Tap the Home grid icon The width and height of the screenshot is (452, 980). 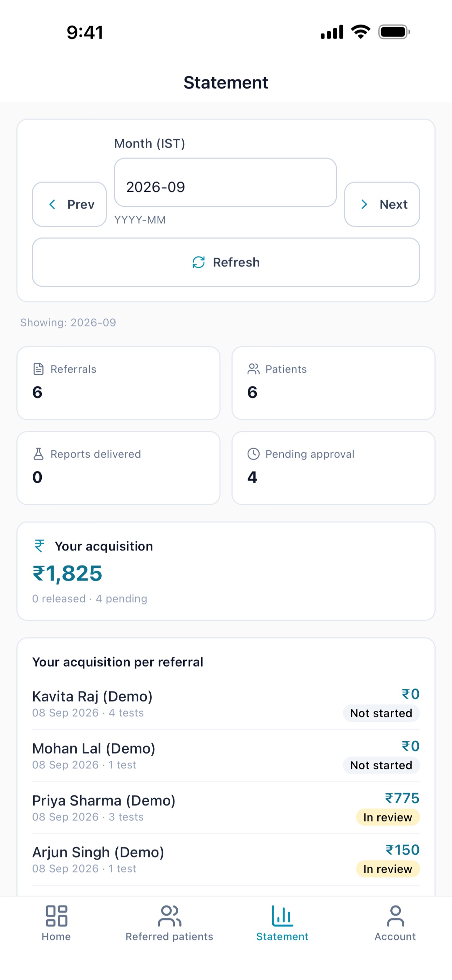56,916
